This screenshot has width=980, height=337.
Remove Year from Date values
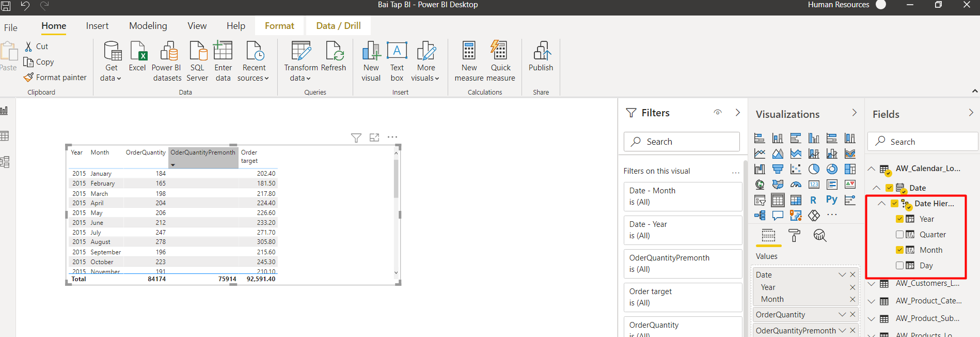[x=852, y=287]
